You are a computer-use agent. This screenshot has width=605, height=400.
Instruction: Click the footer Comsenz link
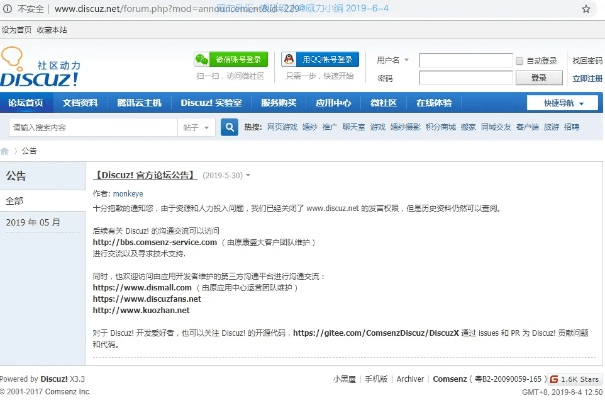click(x=450, y=379)
